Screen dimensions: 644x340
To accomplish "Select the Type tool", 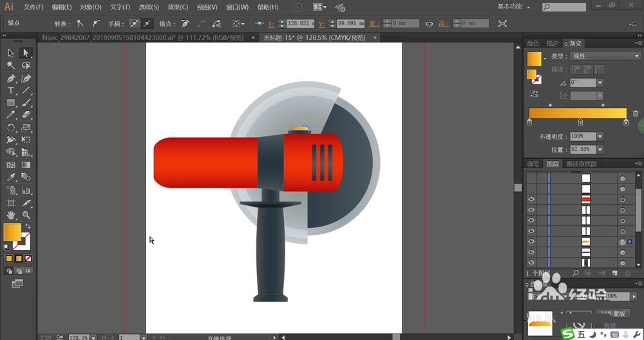I will click(x=11, y=91).
